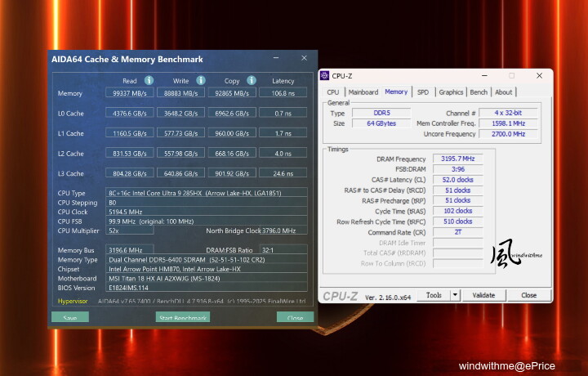The image size is (588, 376).
Task: Open the About tab in CPU-Z
Action: (503, 92)
